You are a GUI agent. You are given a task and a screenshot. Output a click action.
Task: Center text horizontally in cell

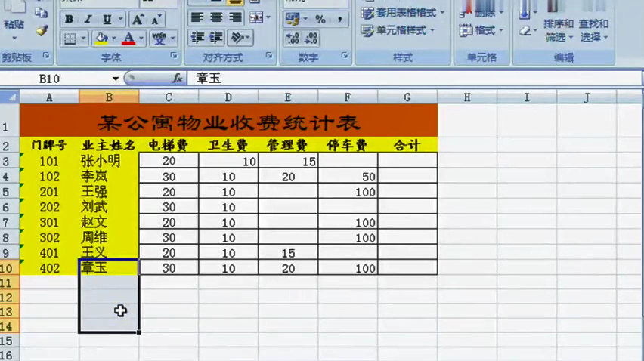coord(216,17)
